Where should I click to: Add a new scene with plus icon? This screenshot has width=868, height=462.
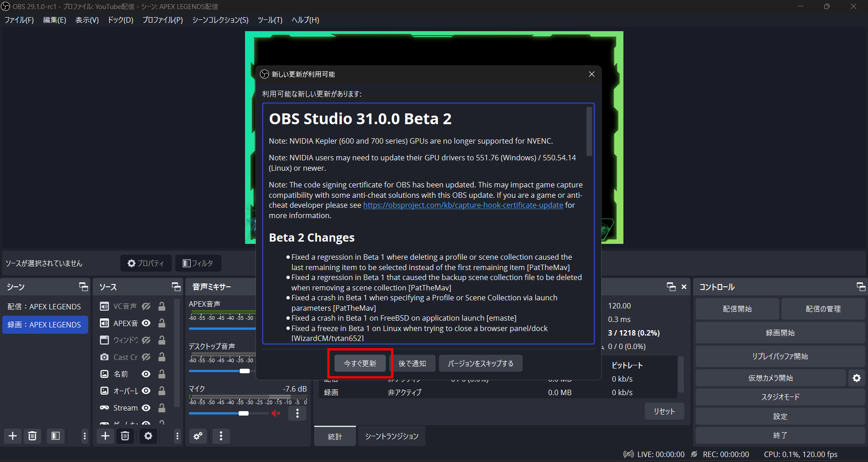13,436
